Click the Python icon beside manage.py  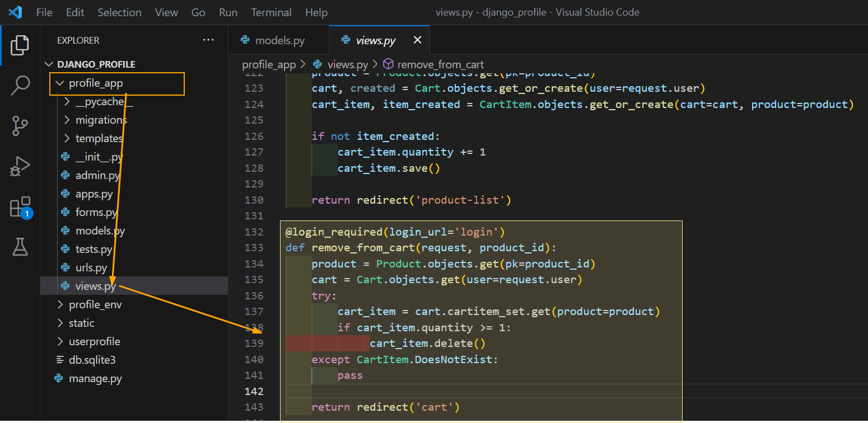coord(58,378)
